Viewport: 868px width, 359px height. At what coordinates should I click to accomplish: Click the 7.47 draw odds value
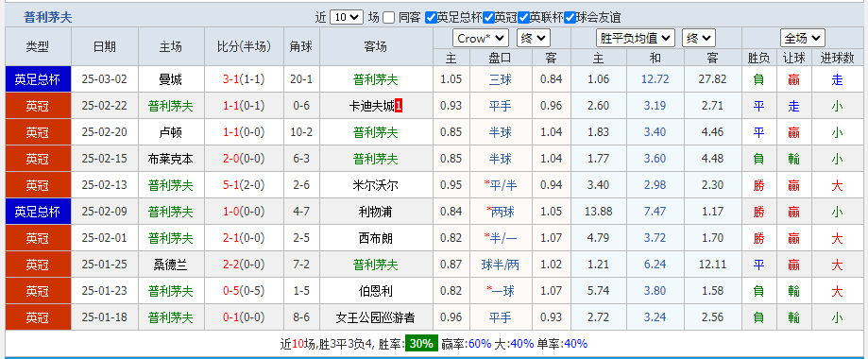pyautogui.click(x=655, y=212)
